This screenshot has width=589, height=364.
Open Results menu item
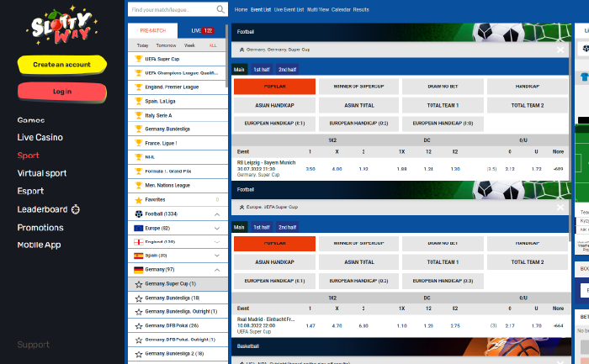(x=361, y=10)
